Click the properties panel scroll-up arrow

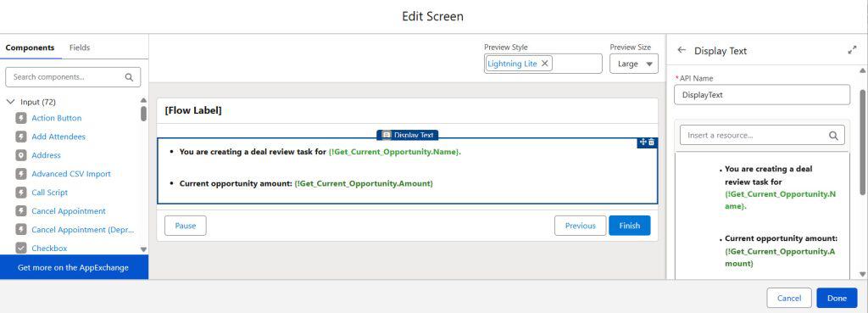point(862,70)
